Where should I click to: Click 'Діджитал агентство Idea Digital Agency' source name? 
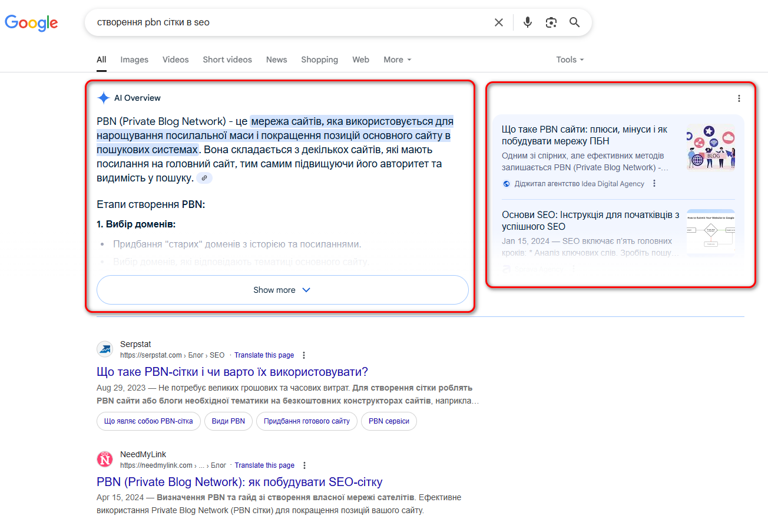click(580, 184)
